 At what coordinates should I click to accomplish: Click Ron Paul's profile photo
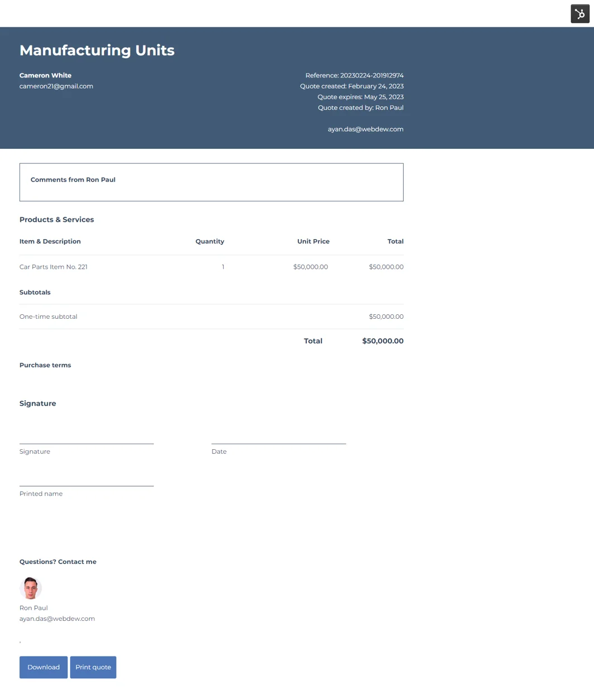coord(31,588)
